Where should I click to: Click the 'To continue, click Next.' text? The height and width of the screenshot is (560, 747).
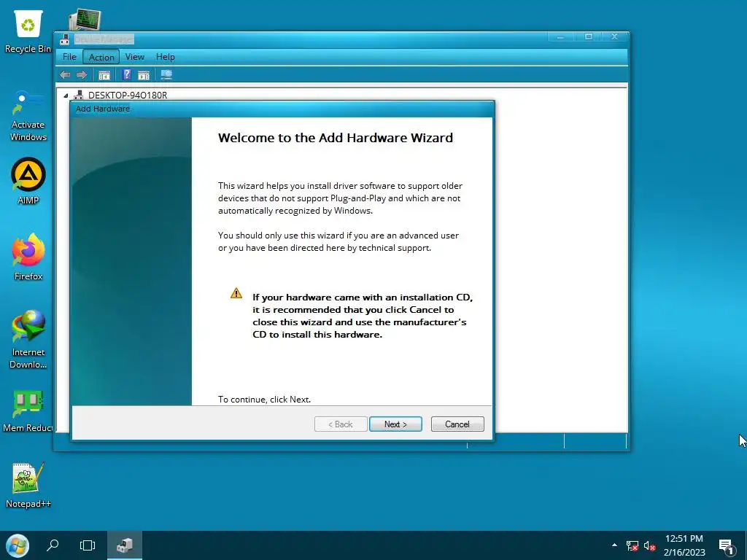(x=264, y=399)
